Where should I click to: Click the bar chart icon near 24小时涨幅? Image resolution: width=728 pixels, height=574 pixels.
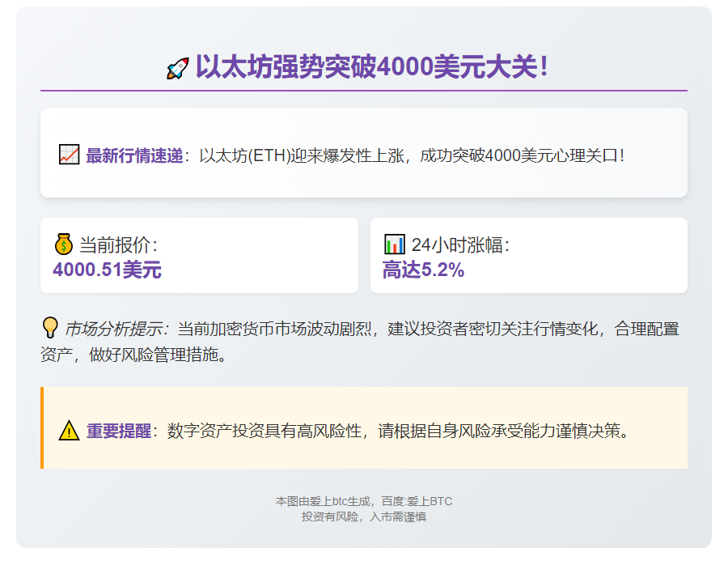click(x=394, y=244)
